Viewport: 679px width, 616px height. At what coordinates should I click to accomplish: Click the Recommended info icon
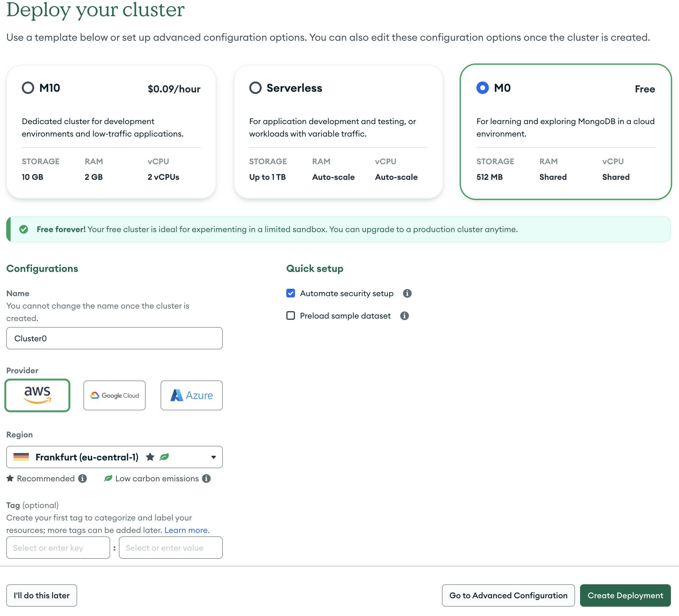coord(83,478)
